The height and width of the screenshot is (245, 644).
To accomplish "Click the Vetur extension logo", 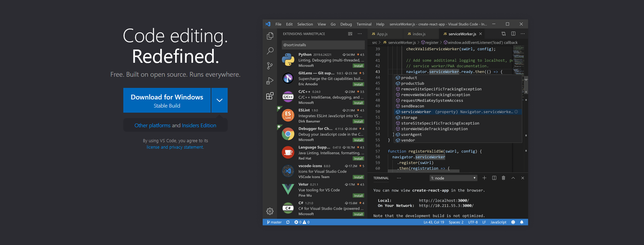I will pos(288,190).
